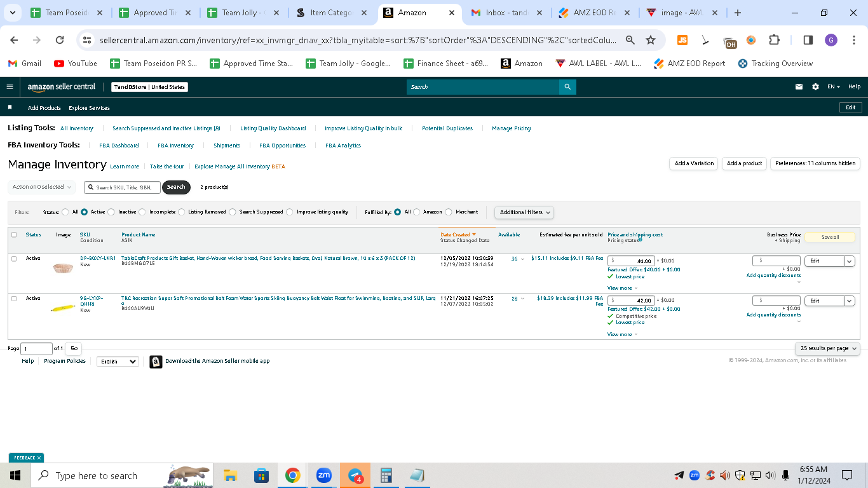868x488 pixels.
Task: Switch to the Item Category browser tab
Action: 331,13
